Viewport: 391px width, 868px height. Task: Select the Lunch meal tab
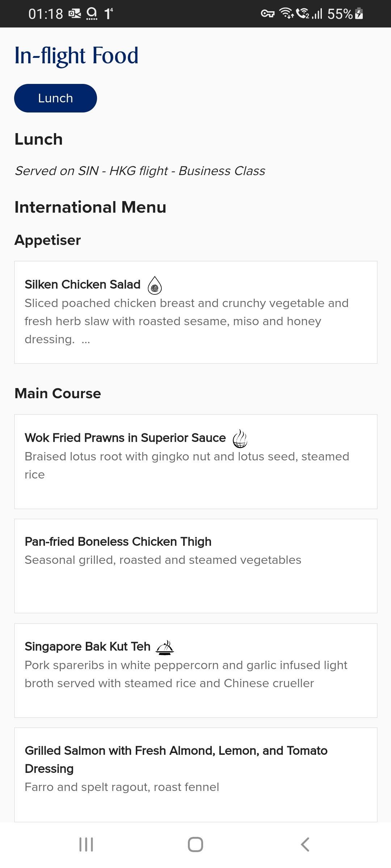point(55,98)
